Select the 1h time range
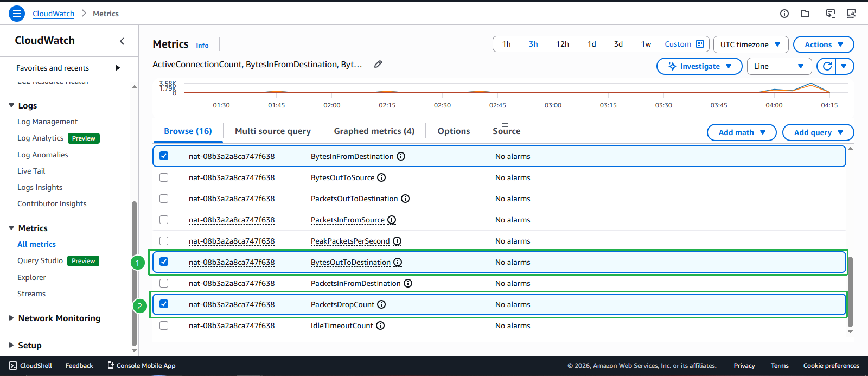The image size is (868, 376). pyautogui.click(x=506, y=44)
